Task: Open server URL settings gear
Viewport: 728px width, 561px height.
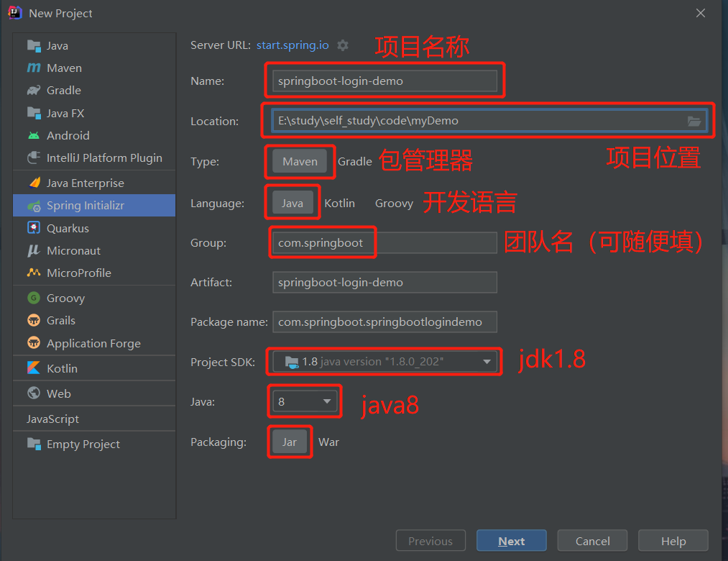Action: (343, 45)
